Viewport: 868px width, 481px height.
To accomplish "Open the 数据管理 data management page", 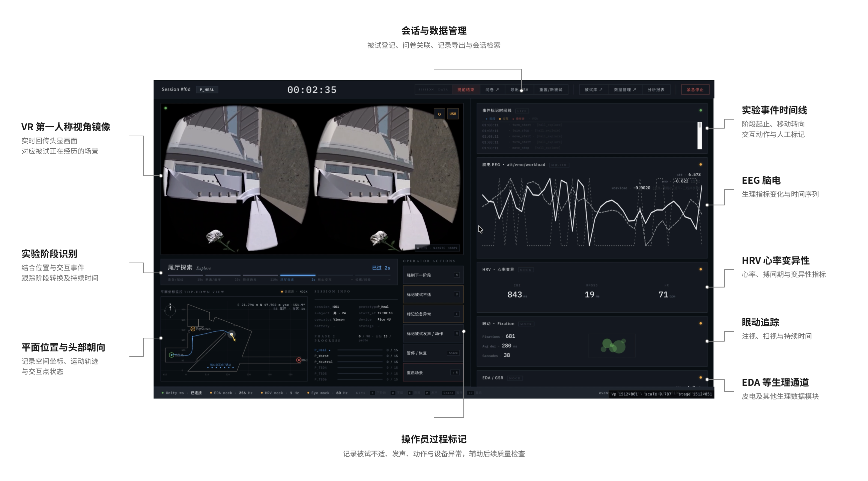I will [625, 90].
